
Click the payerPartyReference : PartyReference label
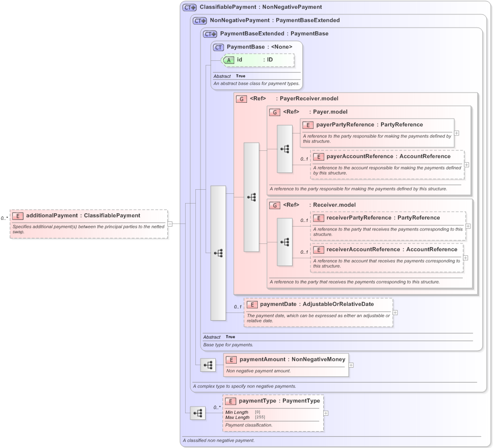tap(369, 124)
